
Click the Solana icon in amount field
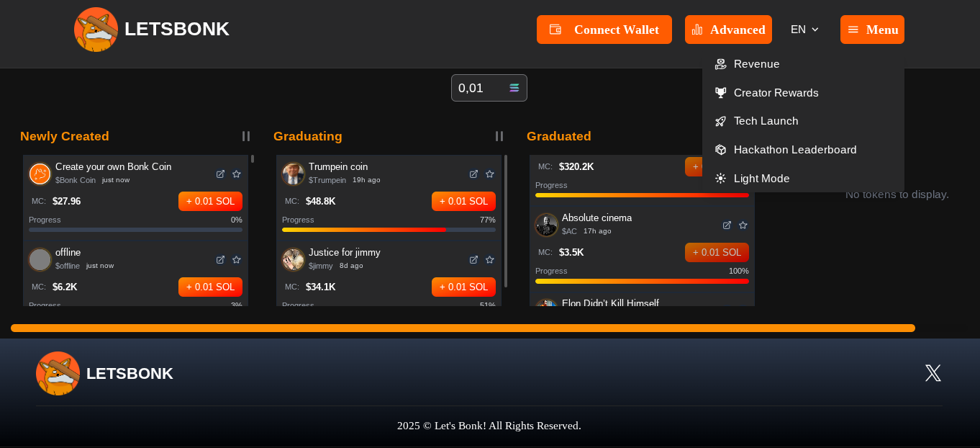(x=514, y=88)
